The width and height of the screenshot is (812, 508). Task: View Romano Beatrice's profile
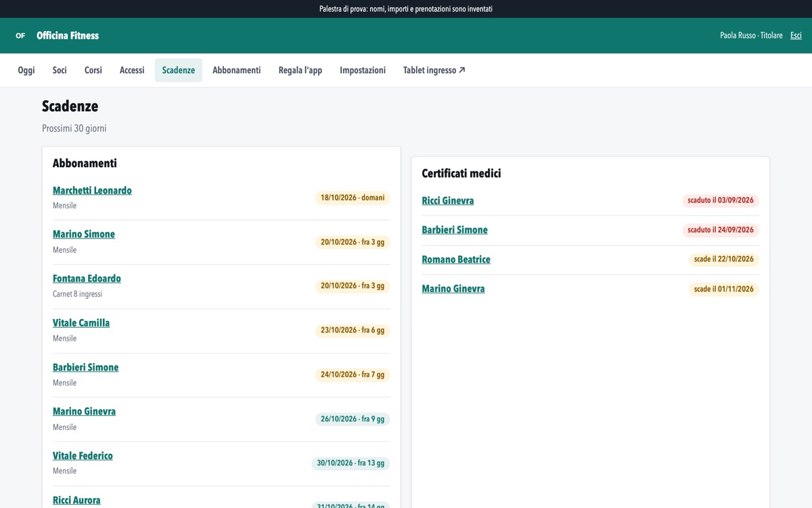(x=456, y=259)
